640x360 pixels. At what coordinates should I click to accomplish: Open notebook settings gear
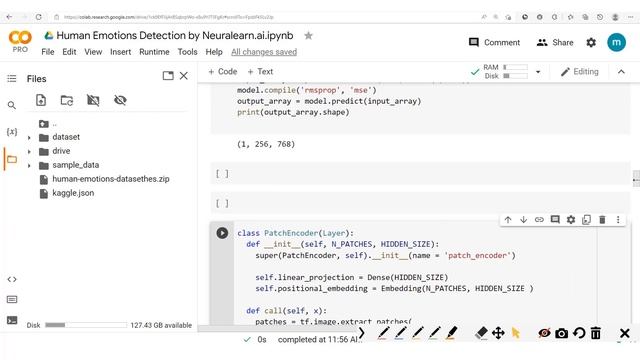click(x=591, y=42)
